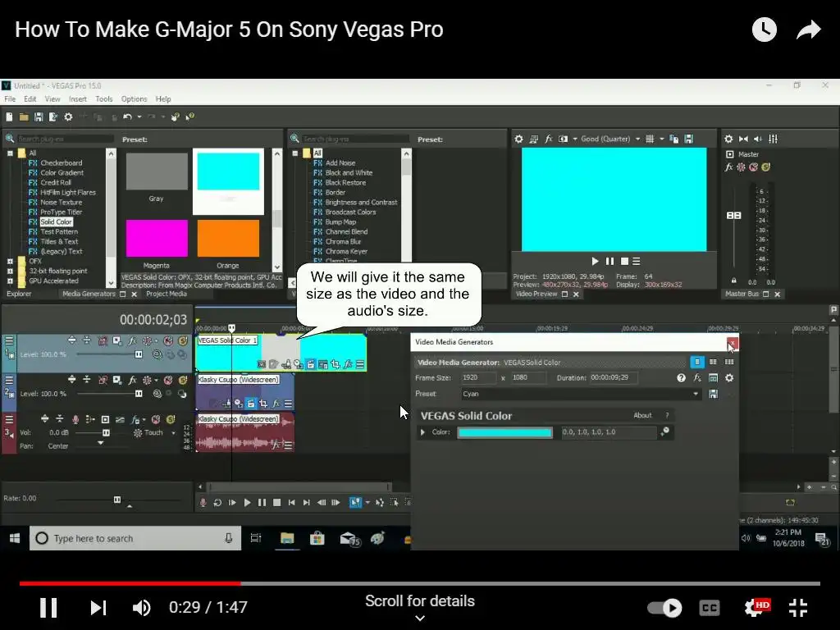Open the Help menu in VEGAS
This screenshot has width=840, height=630.
[163, 99]
